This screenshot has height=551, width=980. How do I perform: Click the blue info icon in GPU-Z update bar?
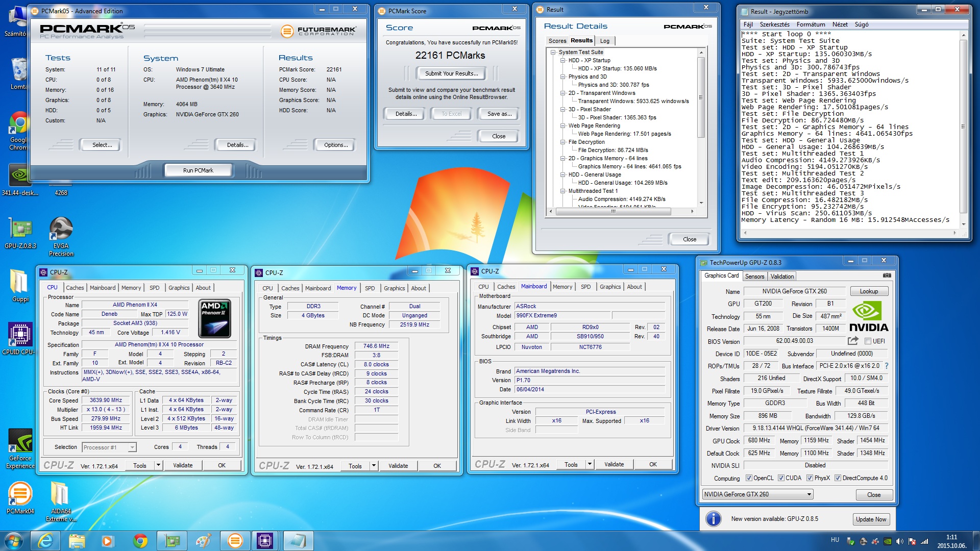[x=713, y=519]
